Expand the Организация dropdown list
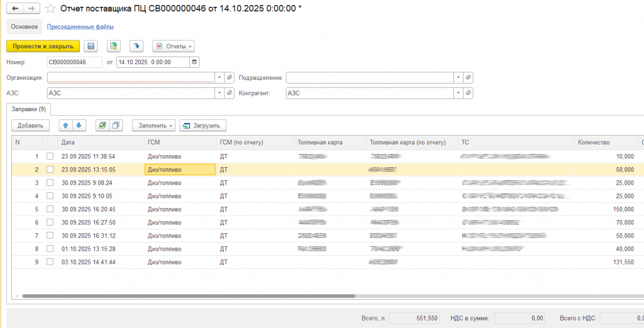The width and height of the screenshot is (644, 328). (x=219, y=77)
